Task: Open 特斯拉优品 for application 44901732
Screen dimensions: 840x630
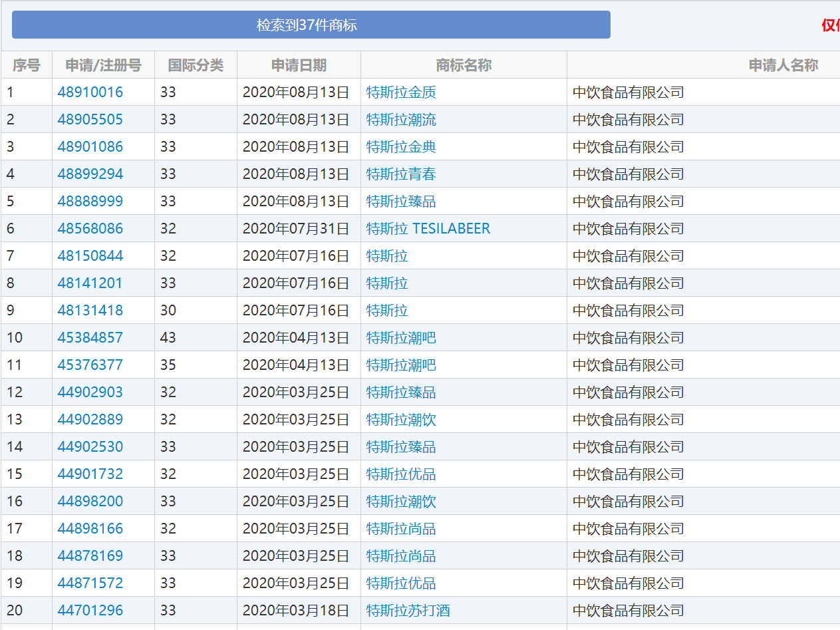Action: 401,474
